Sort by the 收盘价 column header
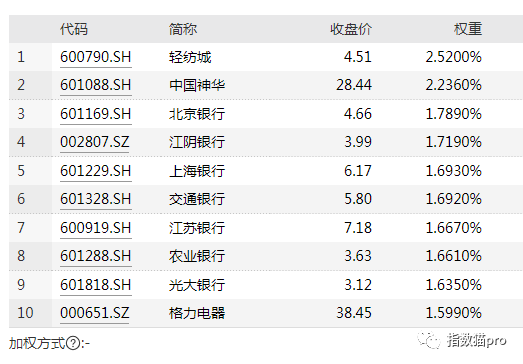The width and height of the screenshot is (523, 364). (x=351, y=29)
